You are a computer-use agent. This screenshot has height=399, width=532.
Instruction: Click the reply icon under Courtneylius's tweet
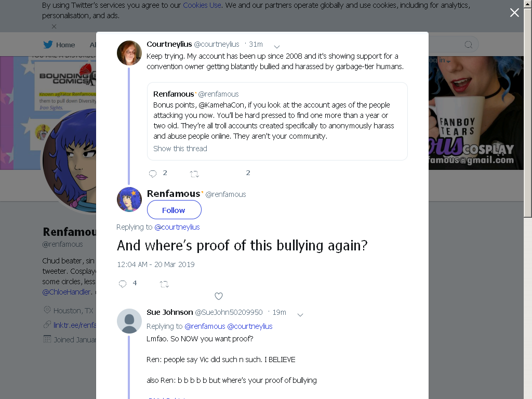pos(153,174)
